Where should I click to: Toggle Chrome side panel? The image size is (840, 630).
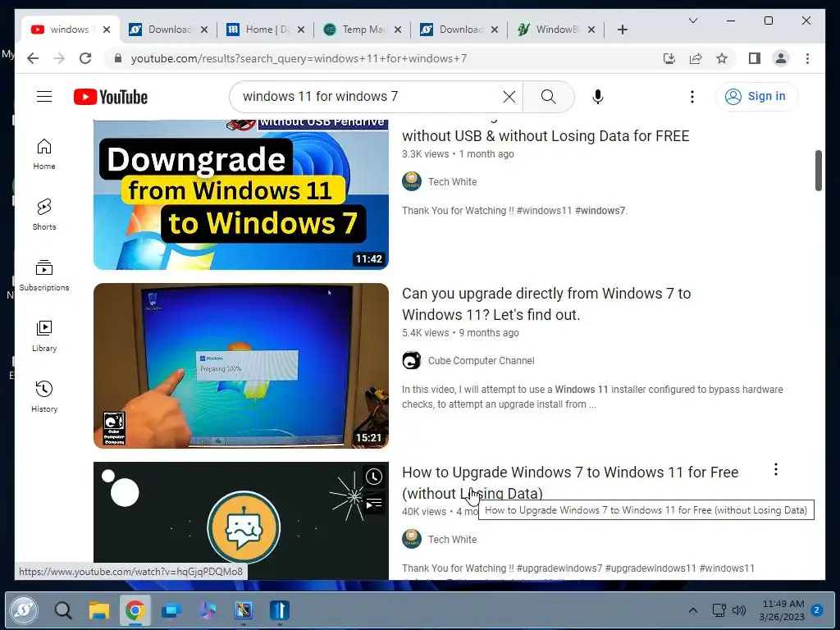pos(755,58)
